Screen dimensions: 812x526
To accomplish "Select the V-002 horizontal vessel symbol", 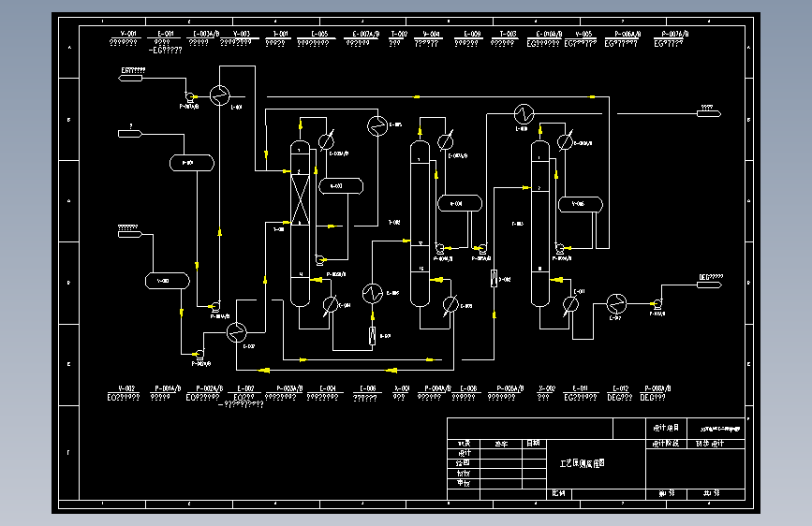I will click(168, 281).
